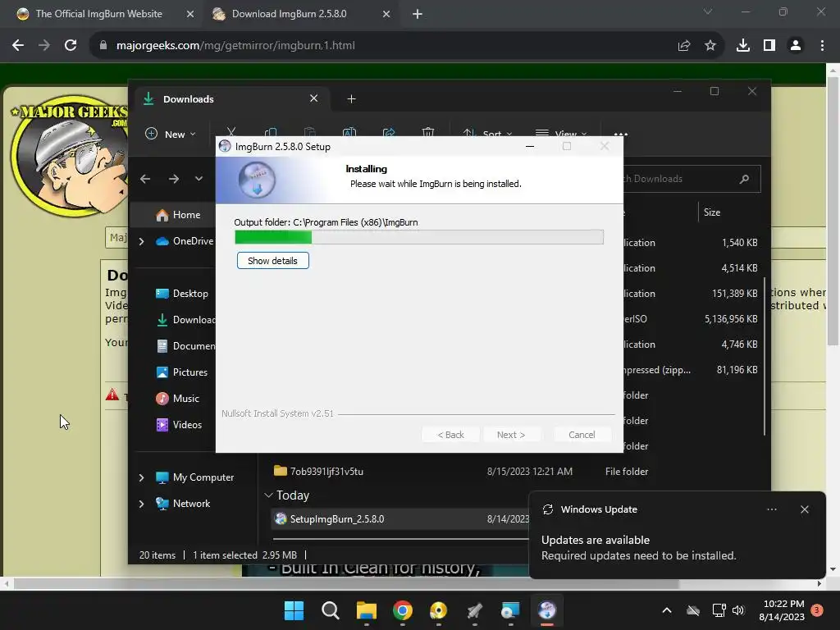Open the Sort dropdown in Explorer

click(487, 134)
